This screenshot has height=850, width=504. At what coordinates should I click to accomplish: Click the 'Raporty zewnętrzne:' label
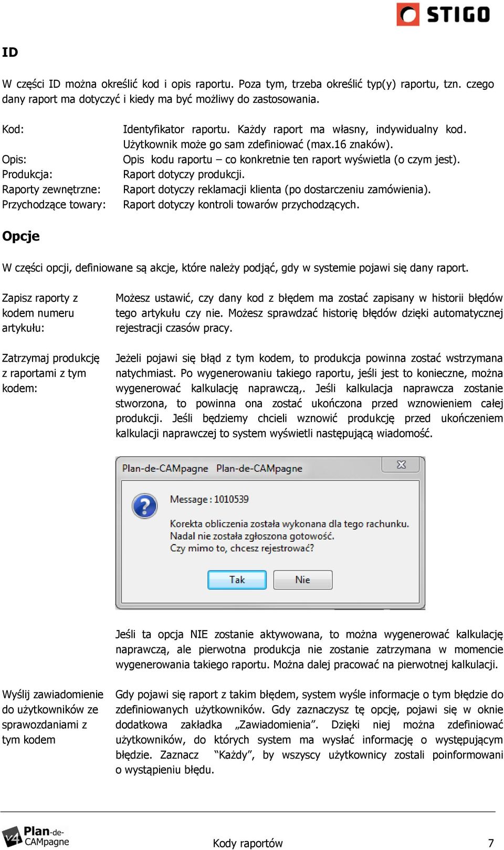point(51,190)
